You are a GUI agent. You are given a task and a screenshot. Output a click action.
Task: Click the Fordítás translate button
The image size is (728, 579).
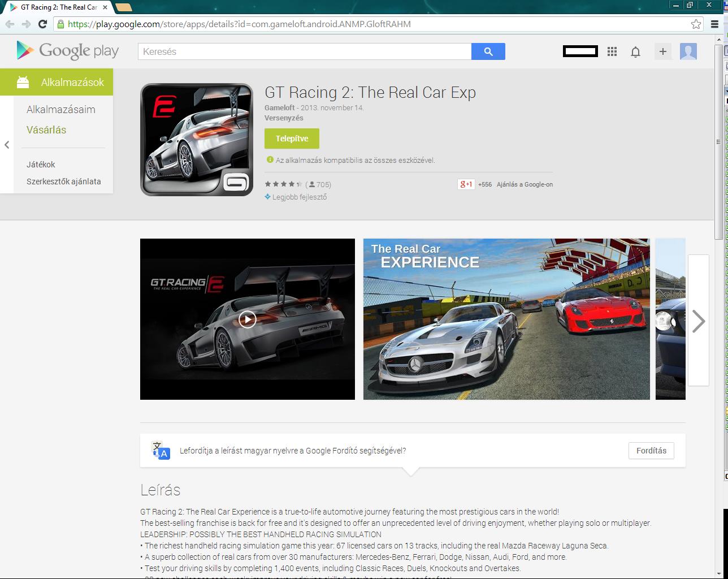(x=651, y=451)
